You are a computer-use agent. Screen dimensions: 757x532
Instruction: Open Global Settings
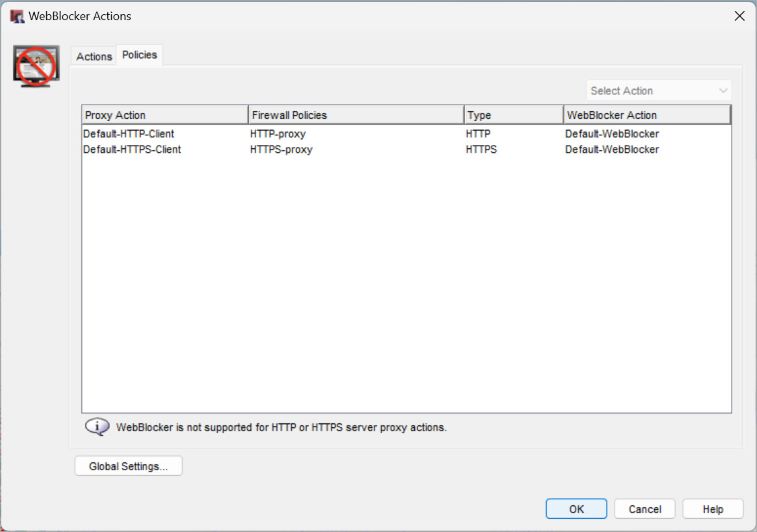(128, 466)
